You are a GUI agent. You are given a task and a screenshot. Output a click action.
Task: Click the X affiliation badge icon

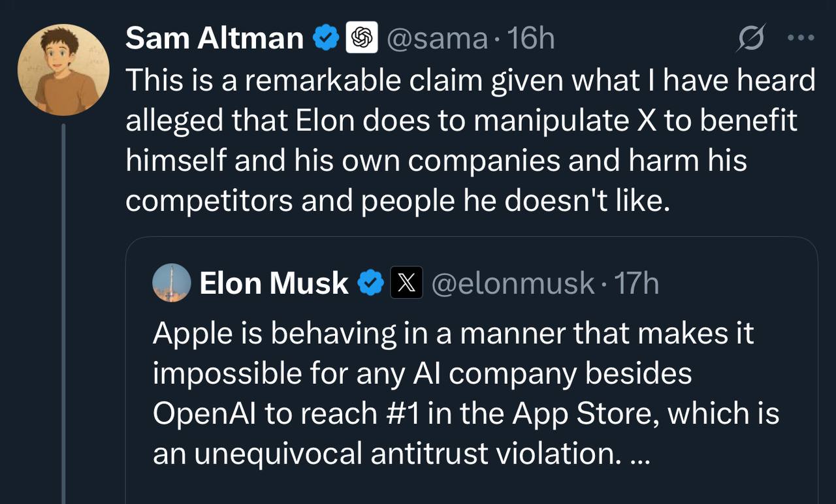(406, 283)
